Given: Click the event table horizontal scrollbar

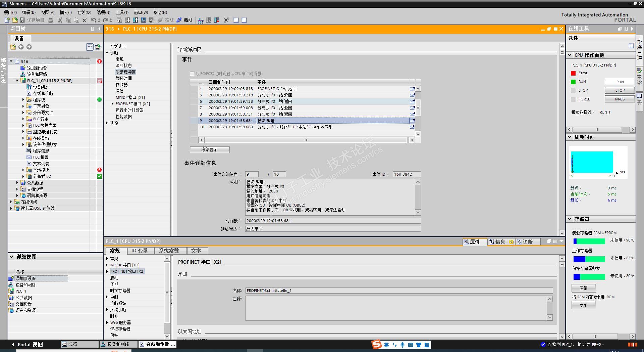Looking at the screenshot, I should pos(306,140).
